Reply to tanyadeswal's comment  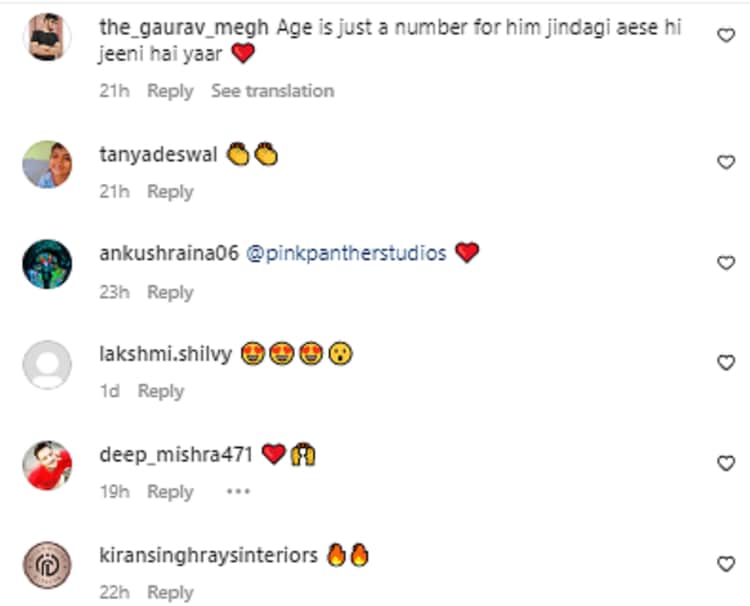(x=170, y=192)
